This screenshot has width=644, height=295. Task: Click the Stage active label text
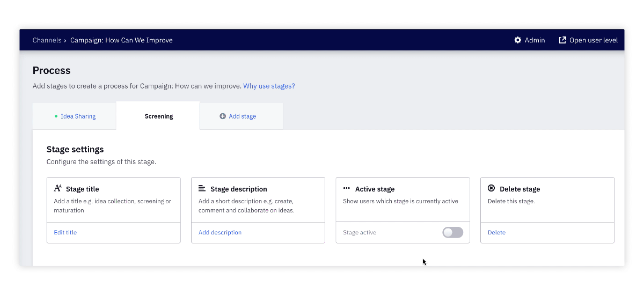(x=360, y=232)
